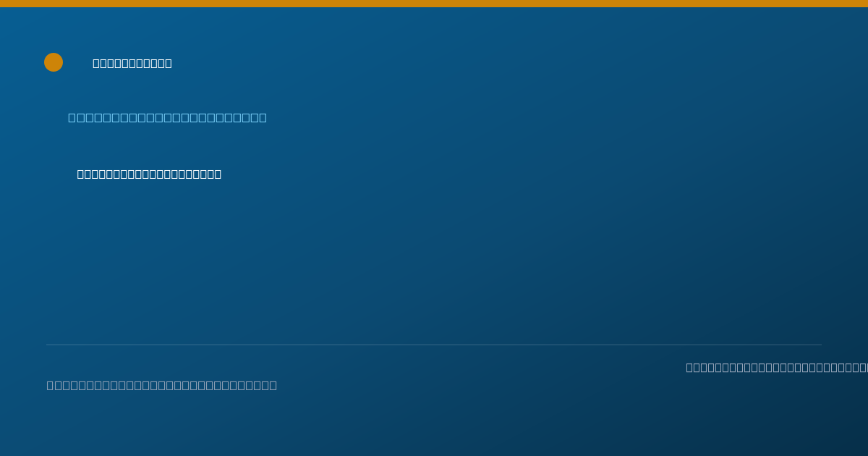Image resolution: width=868 pixels, height=456 pixels.
Task: Click the orange circle logo icon
Action: (54, 62)
